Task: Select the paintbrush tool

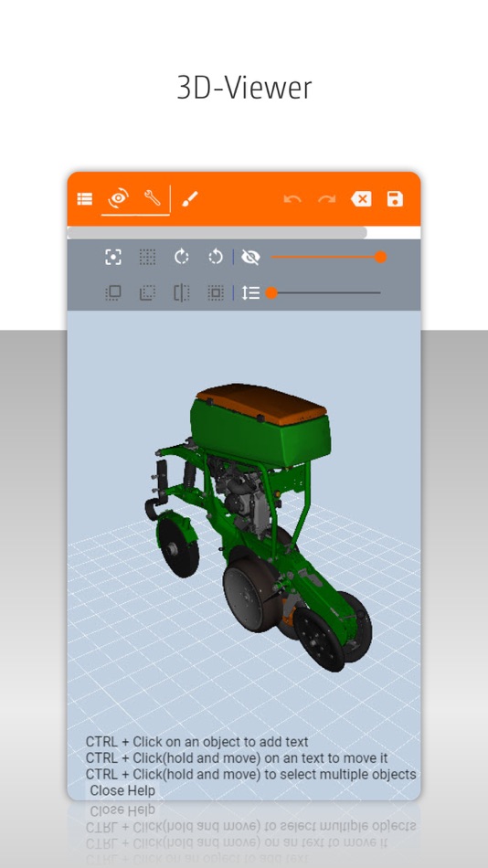Action: (x=189, y=199)
